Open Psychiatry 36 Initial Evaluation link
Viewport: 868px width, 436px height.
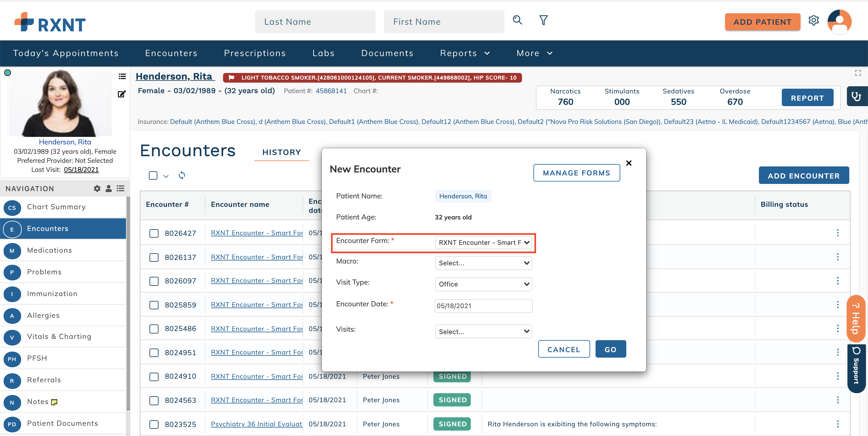(x=256, y=424)
